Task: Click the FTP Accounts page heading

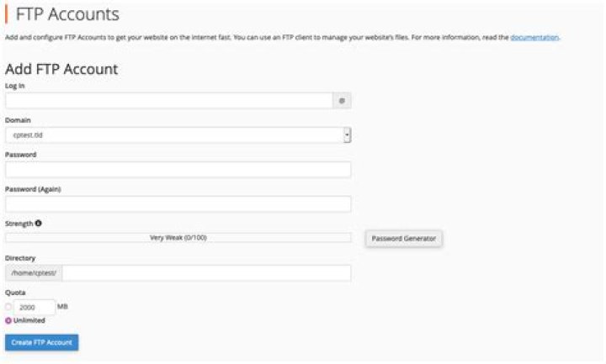Action: click(67, 14)
